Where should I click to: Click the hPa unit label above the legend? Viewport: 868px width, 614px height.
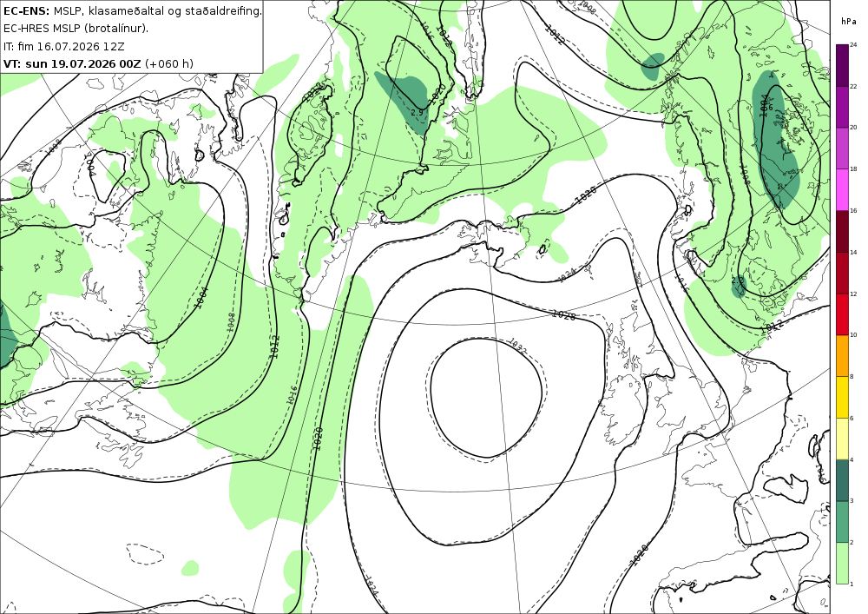pos(848,22)
